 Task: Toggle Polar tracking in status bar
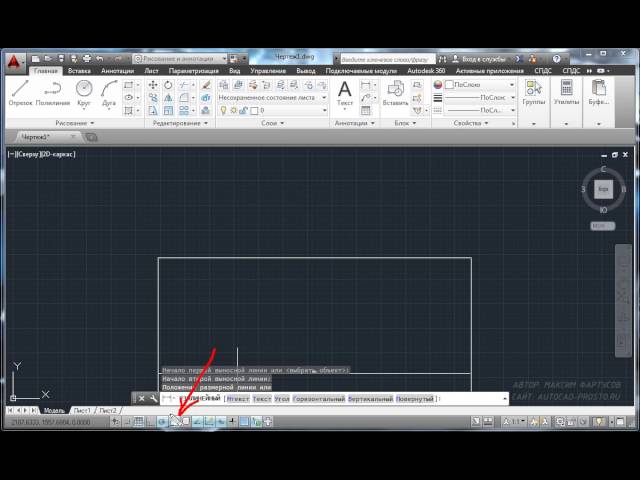(x=162, y=422)
